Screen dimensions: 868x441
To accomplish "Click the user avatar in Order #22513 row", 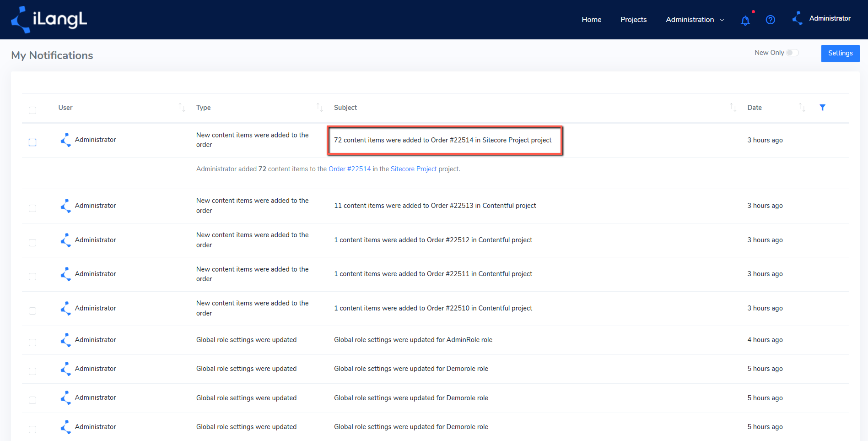I will (65, 206).
